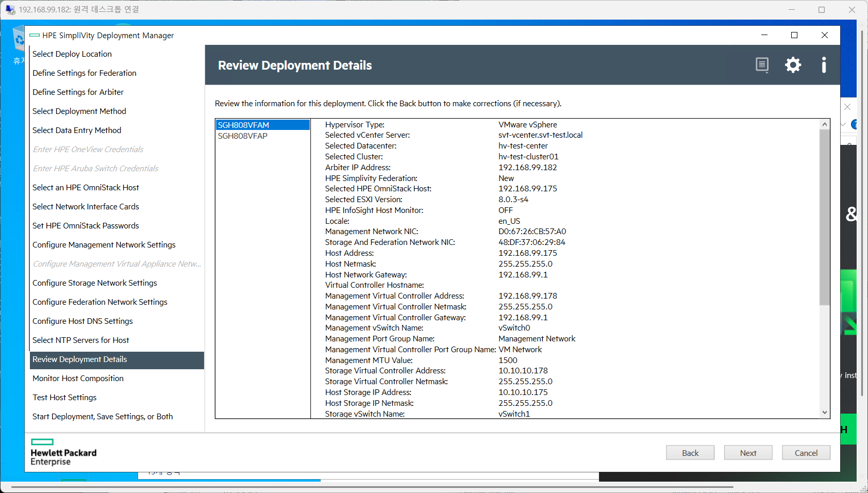The width and height of the screenshot is (868, 493).
Task: Click the HPE SimpliVity title bar app icon
Action: (35, 35)
